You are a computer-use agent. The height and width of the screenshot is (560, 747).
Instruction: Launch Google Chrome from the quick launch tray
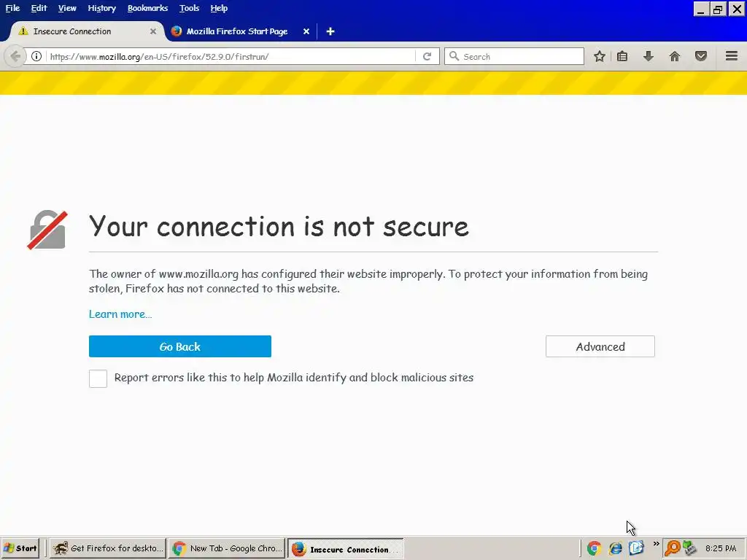click(594, 548)
